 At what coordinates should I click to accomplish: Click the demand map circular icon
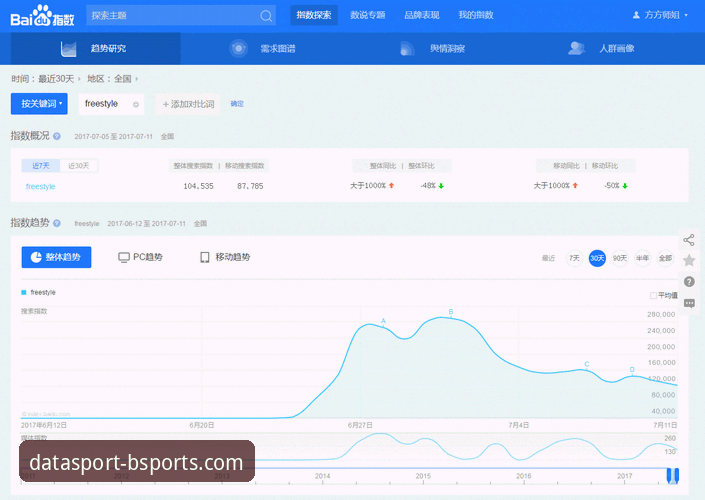point(238,48)
